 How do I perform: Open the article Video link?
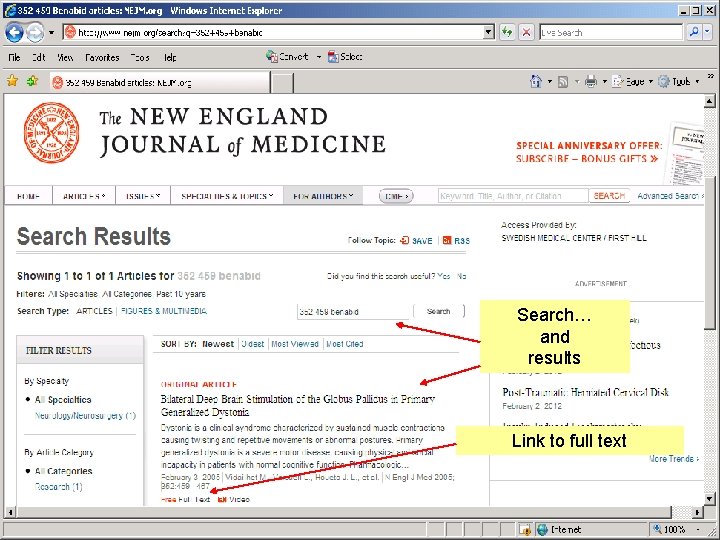coord(234,499)
